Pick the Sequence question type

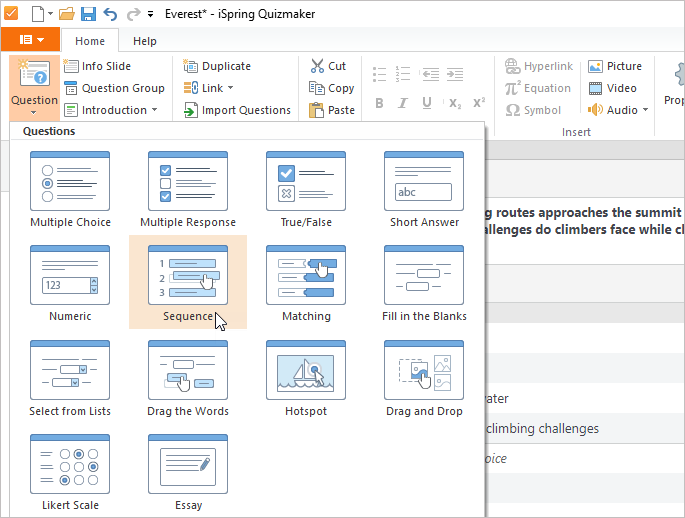click(x=188, y=284)
